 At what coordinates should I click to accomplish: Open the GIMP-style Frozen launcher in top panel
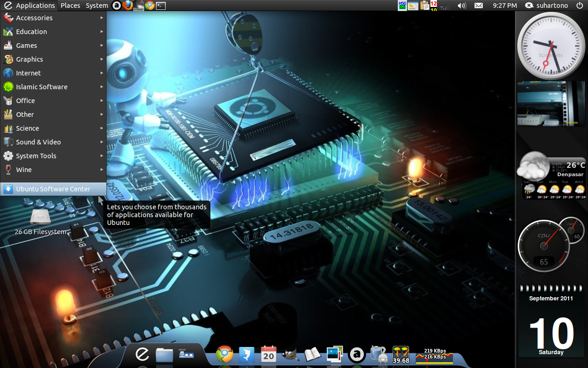pos(139,6)
